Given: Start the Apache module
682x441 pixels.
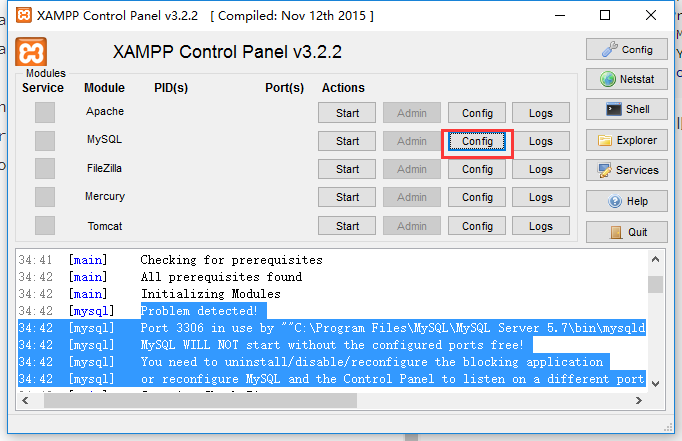Looking at the screenshot, I should click(x=347, y=113).
